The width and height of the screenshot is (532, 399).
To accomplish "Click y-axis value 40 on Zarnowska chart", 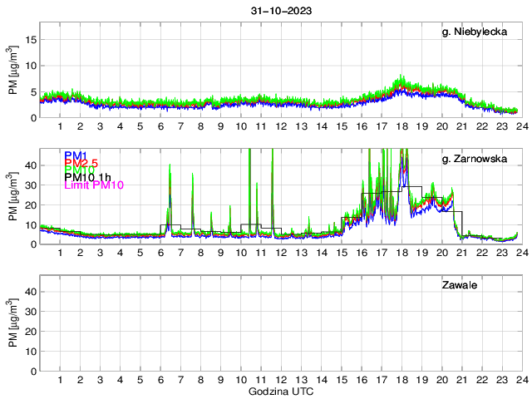I will pyautogui.click(x=28, y=165).
